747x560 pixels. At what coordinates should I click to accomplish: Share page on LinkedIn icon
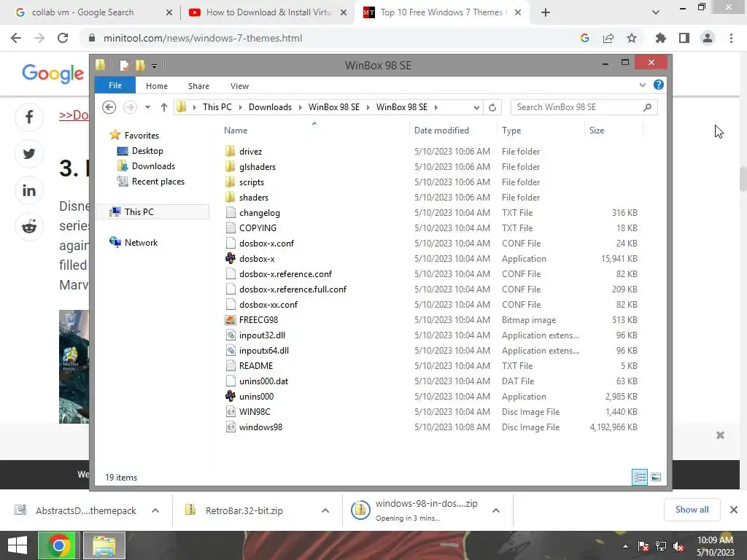(x=29, y=190)
